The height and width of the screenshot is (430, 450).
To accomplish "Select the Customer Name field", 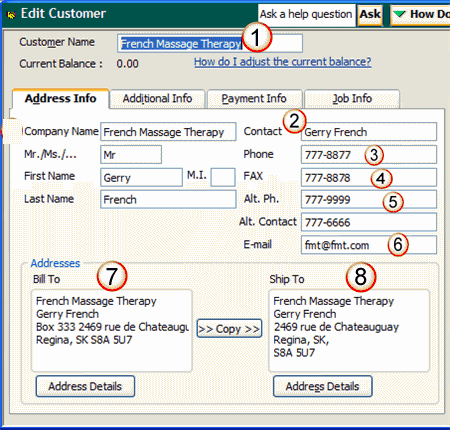I will (x=210, y=43).
